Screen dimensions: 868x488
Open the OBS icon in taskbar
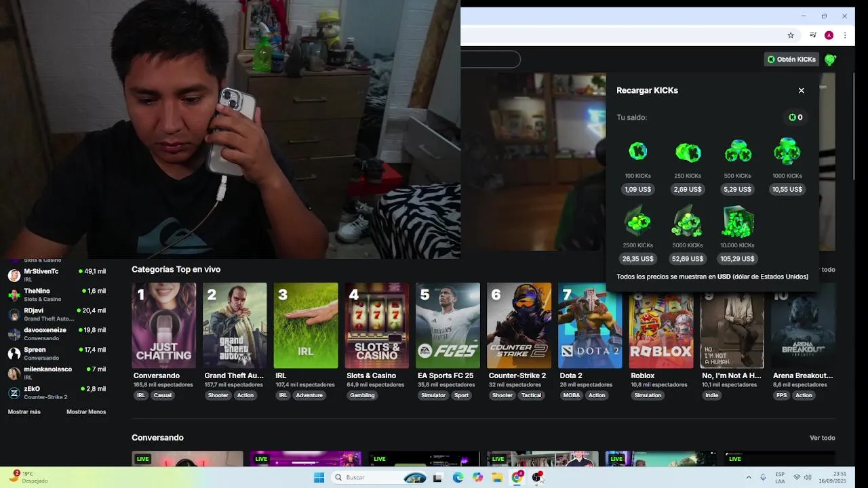(x=536, y=477)
